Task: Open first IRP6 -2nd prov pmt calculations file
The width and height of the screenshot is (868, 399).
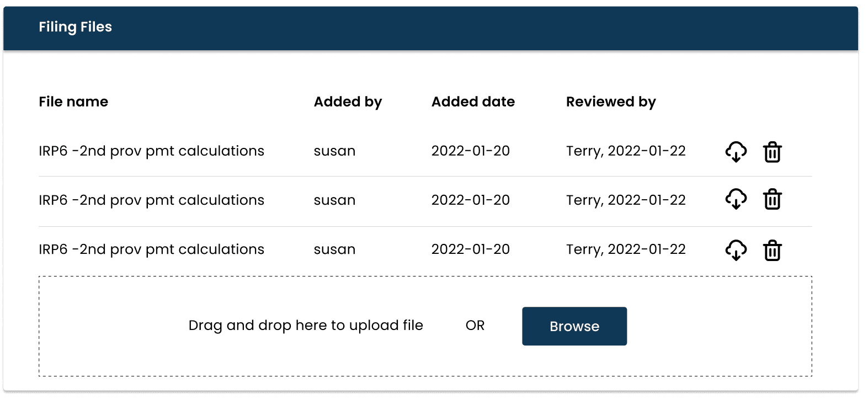Action: 151,151
